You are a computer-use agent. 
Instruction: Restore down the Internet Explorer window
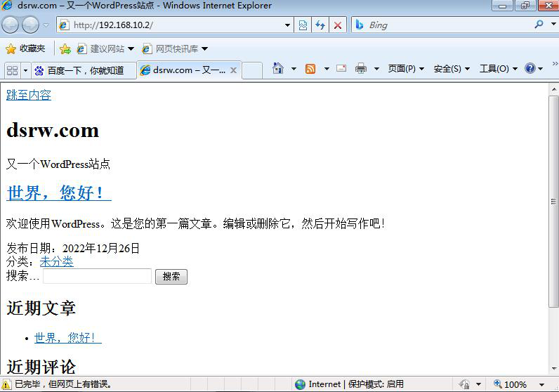click(x=525, y=6)
